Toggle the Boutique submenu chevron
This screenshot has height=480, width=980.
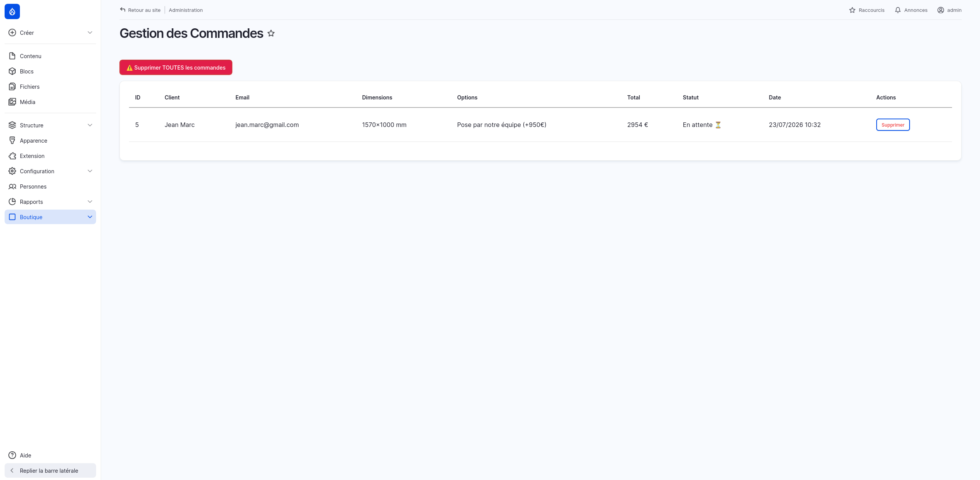click(x=90, y=217)
